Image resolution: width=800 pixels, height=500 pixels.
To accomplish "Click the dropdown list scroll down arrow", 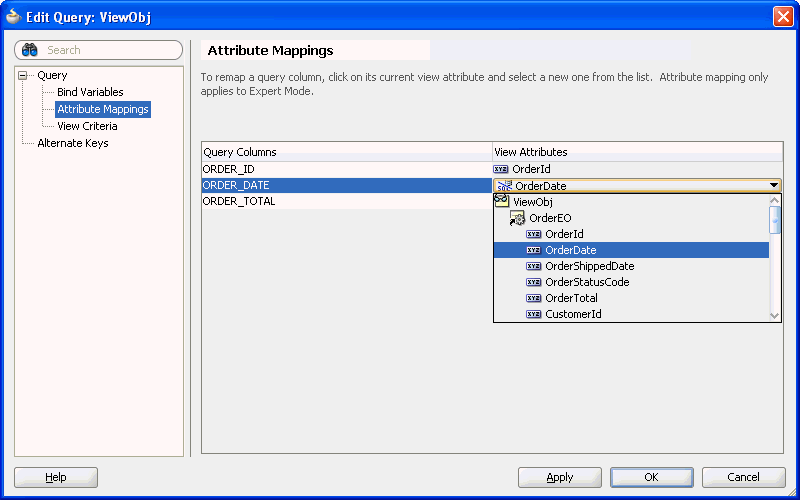I will coord(774,316).
